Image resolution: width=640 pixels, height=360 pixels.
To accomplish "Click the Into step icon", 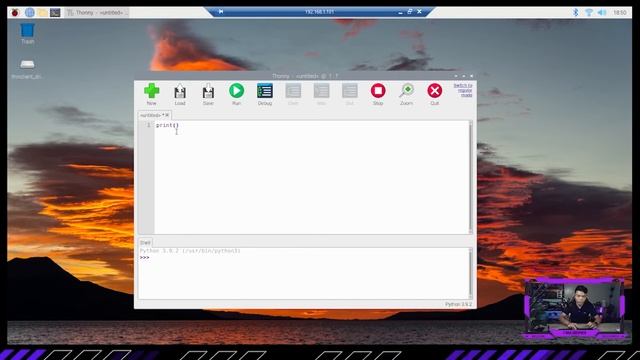I will pos(321,91).
